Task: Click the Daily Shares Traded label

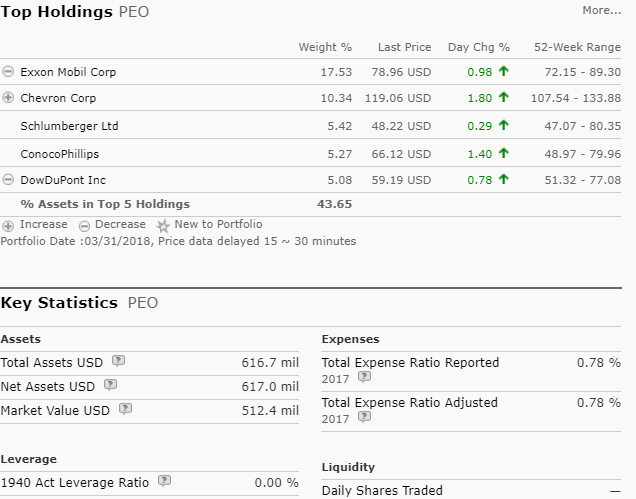Action: pyautogui.click(x=382, y=490)
